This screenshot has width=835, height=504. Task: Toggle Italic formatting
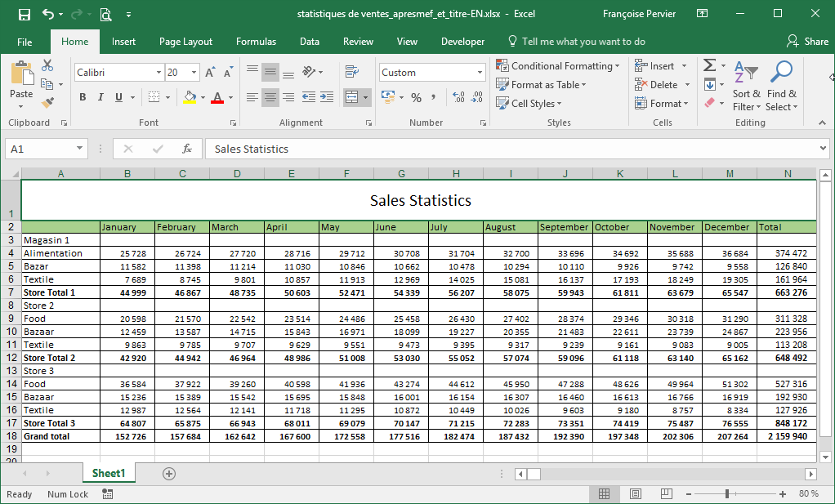pos(100,97)
